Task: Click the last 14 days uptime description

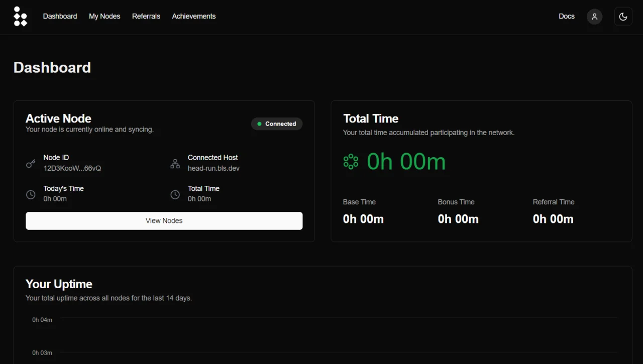Action: (x=109, y=298)
